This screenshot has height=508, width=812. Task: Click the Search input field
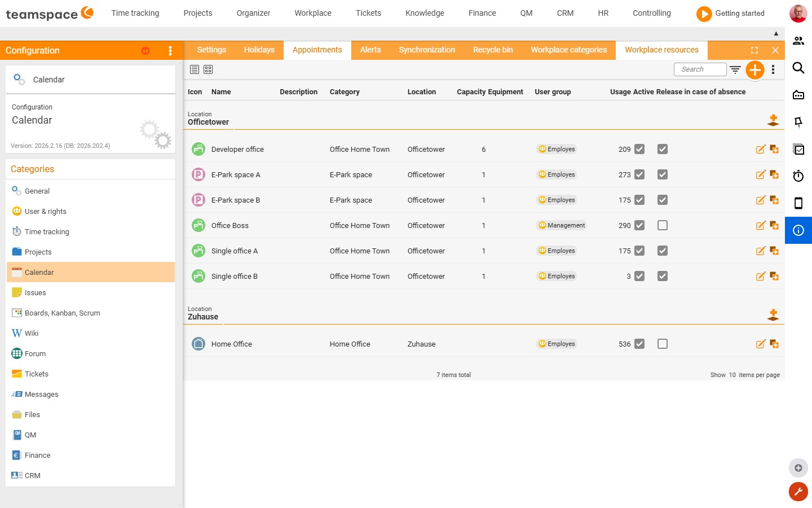(700, 69)
